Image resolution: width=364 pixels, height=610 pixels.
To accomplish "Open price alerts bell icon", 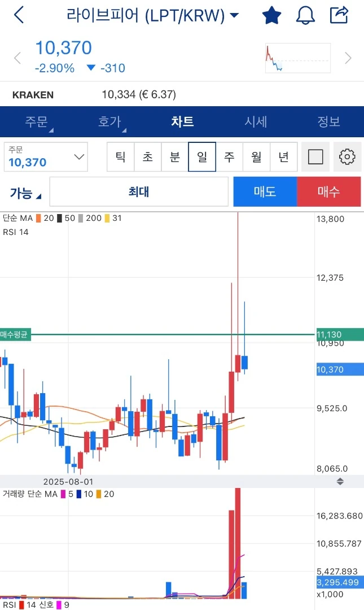I will tap(305, 16).
